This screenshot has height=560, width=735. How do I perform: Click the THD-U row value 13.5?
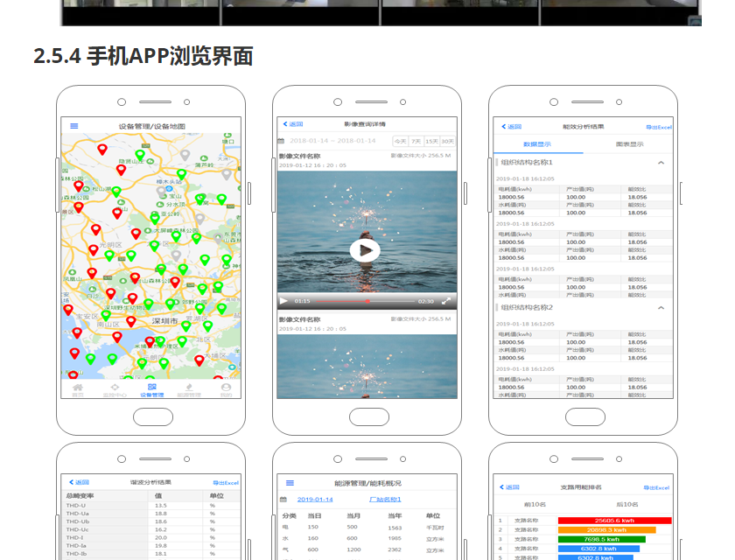(161, 506)
